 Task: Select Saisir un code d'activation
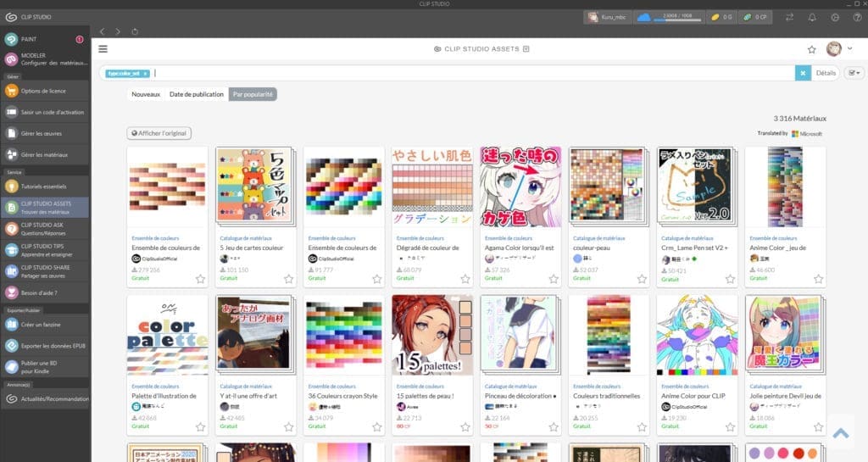(44, 112)
